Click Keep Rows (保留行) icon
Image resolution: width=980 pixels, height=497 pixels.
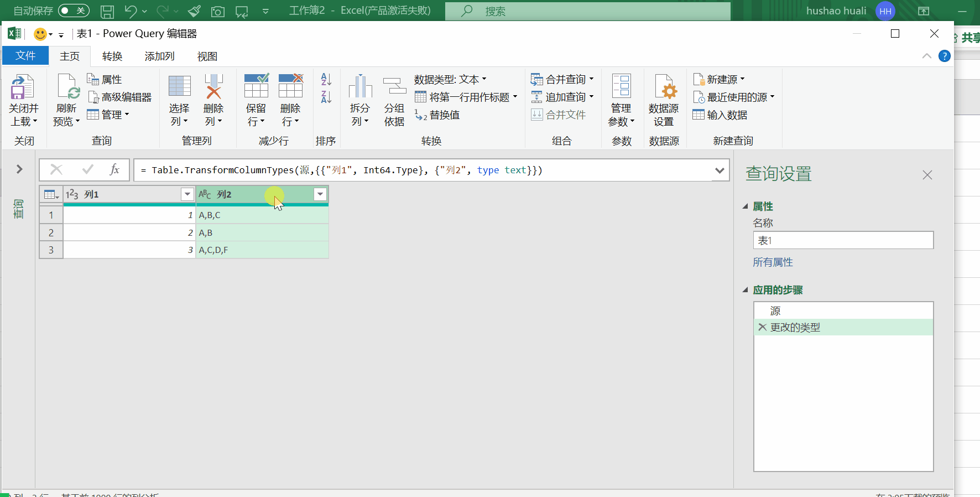click(257, 87)
